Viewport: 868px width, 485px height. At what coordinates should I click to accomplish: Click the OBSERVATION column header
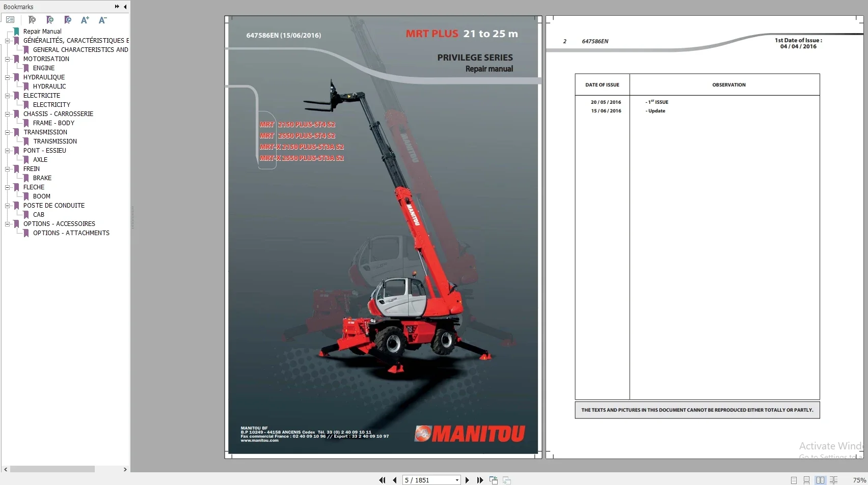click(729, 85)
